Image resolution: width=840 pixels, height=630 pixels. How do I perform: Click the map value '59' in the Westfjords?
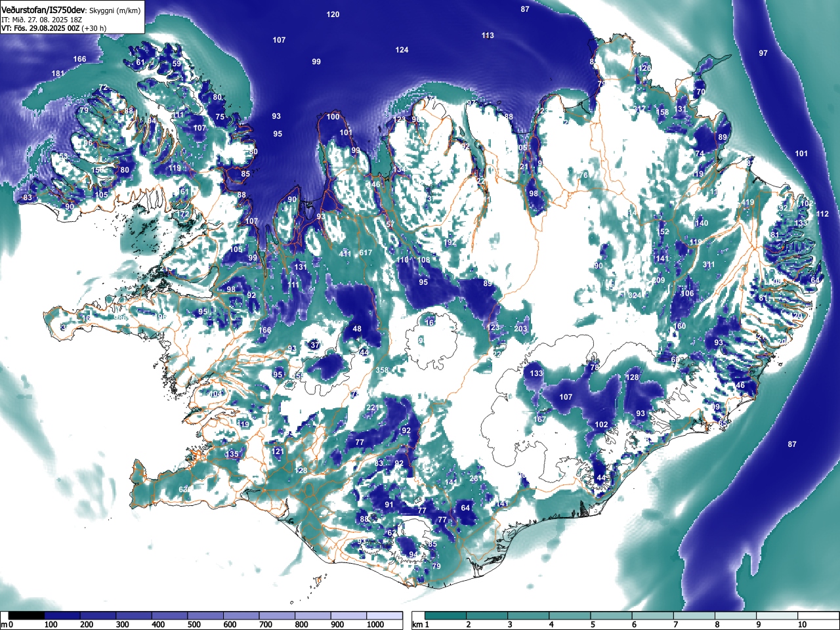tap(177, 64)
